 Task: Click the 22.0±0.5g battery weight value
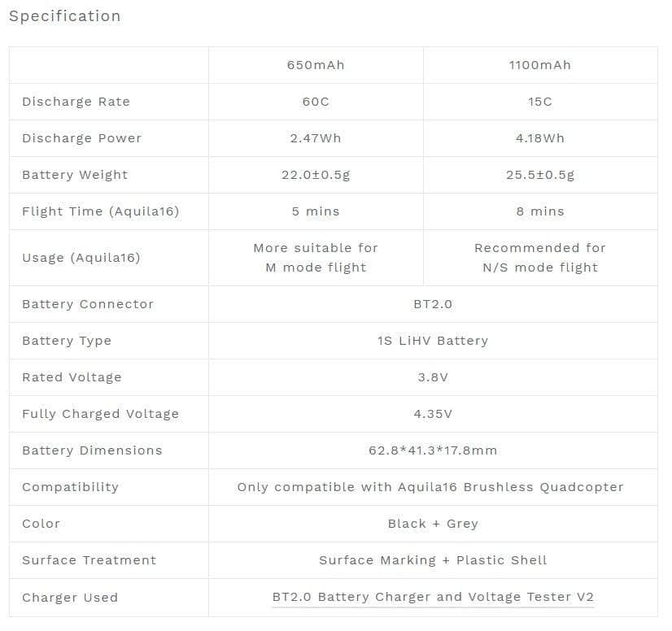coord(316,175)
